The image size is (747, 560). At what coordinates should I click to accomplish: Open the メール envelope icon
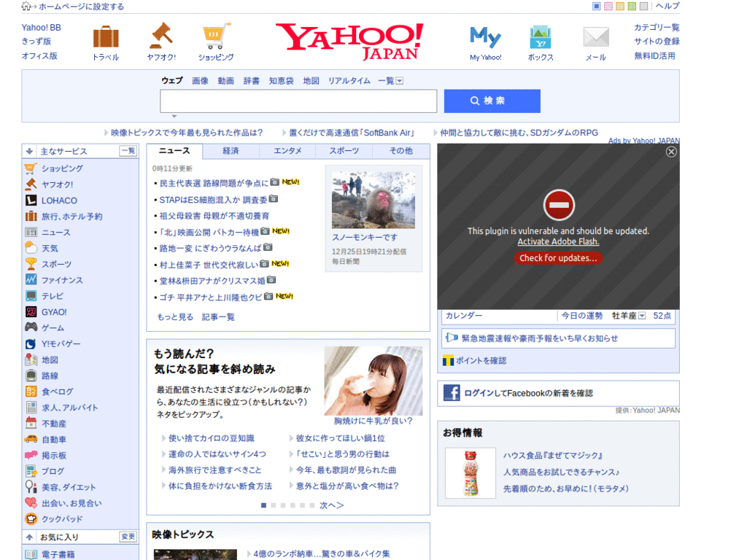click(x=596, y=37)
